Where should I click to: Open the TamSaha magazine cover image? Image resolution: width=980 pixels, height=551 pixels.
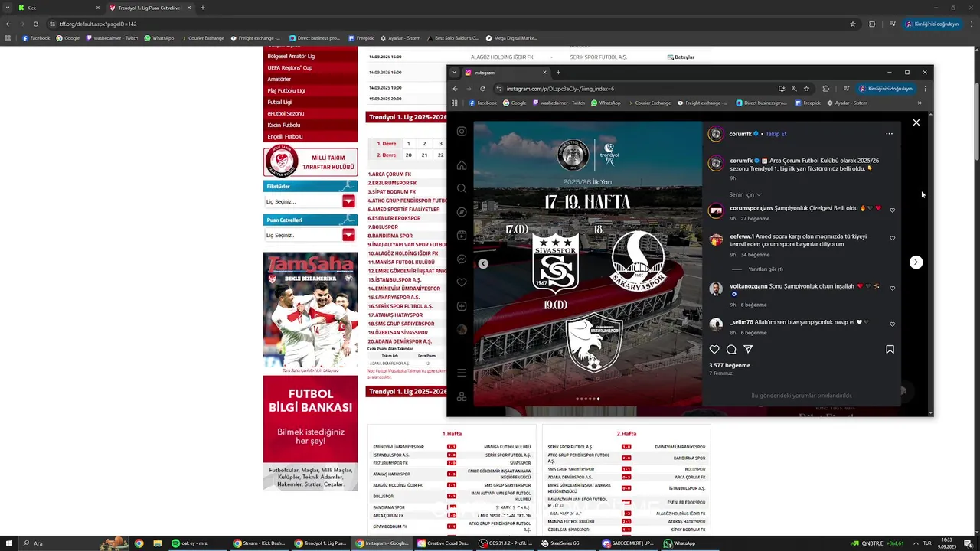[310, 311]
